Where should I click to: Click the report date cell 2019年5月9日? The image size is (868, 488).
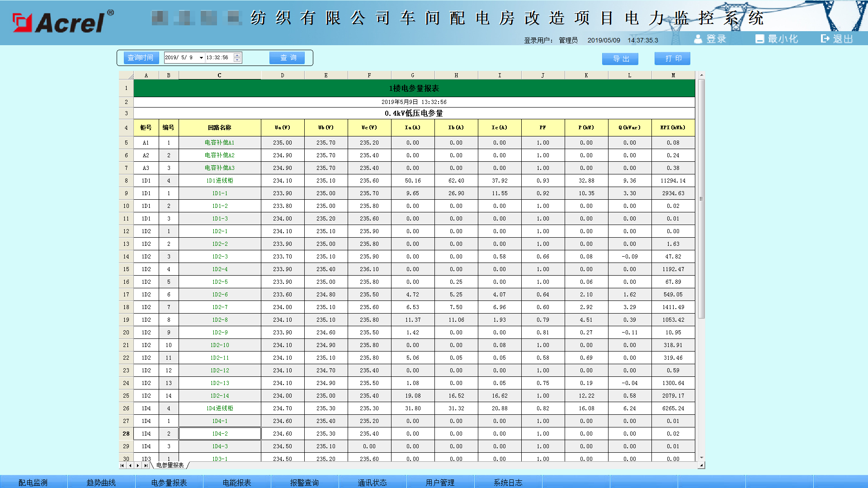click(x=414, y=102)
